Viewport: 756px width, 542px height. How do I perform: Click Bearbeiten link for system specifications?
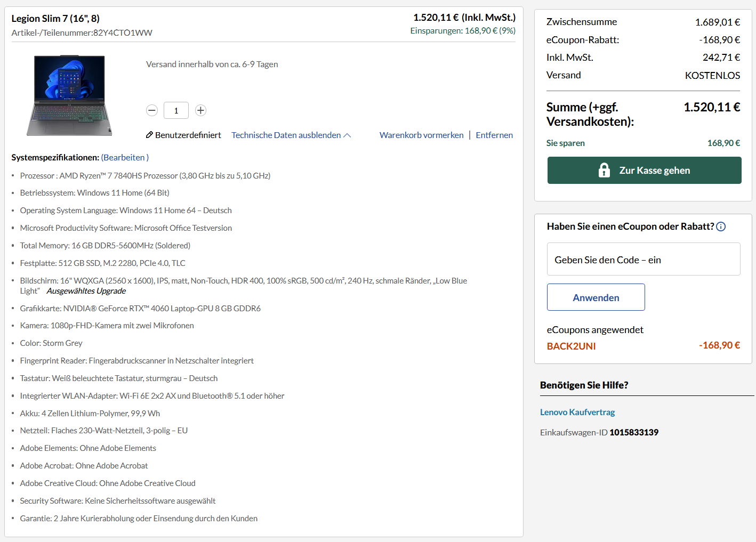pos(125,157)
